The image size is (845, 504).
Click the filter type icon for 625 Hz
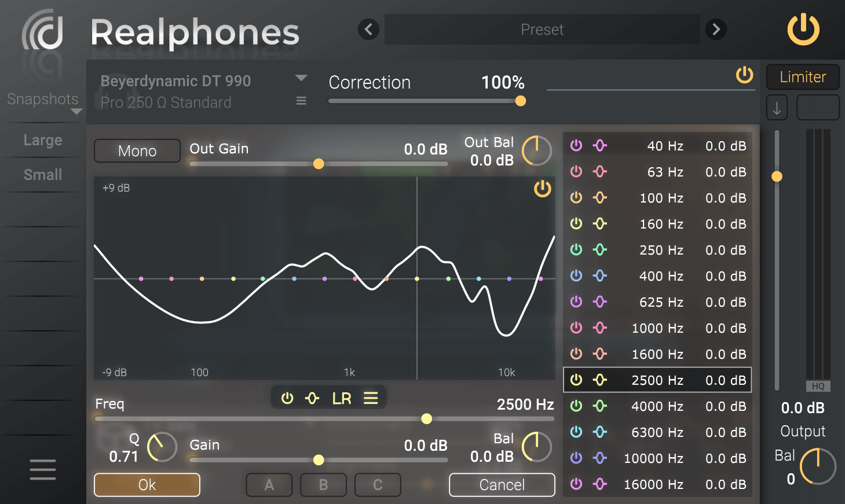tap(600, 301)
